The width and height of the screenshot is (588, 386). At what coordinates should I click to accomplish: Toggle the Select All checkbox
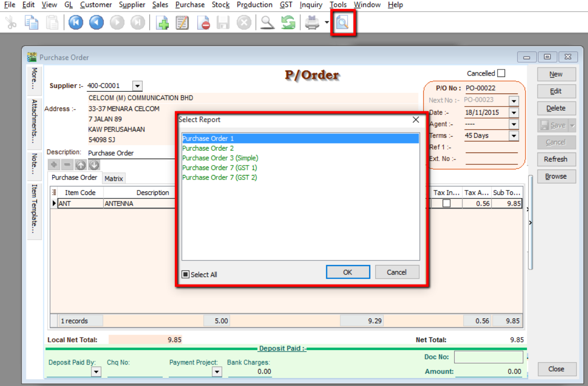click(185, 274)
